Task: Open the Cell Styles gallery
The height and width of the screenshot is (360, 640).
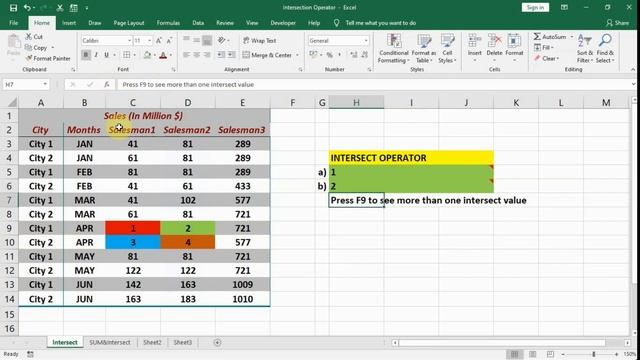Action: click(x=447, y=48)
